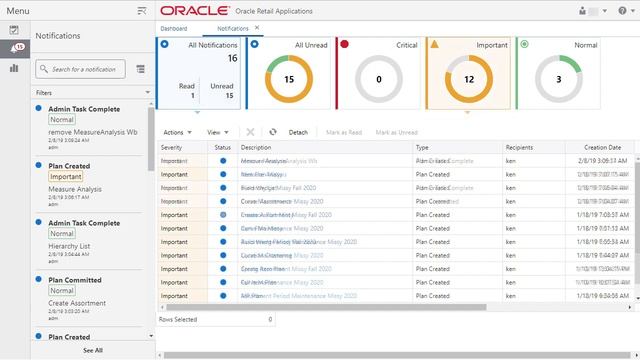Click the search magnifier icon

point(44,69)
